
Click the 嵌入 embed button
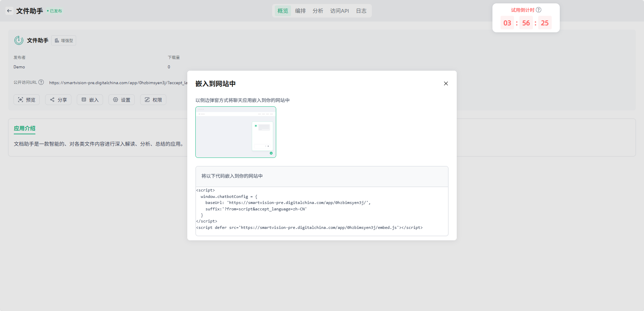pos(90,100)
